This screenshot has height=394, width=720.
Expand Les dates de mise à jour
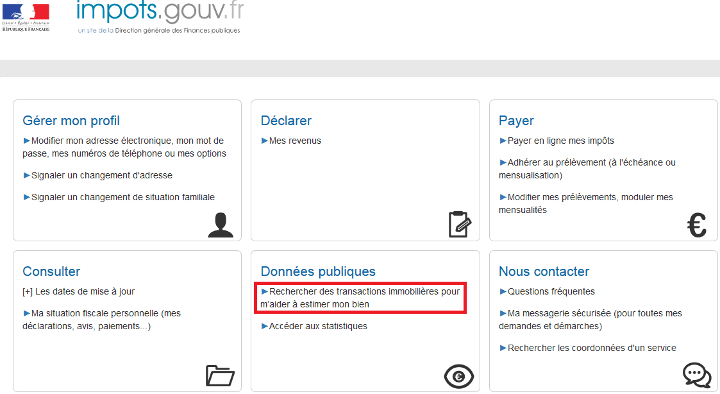point(79,292)
